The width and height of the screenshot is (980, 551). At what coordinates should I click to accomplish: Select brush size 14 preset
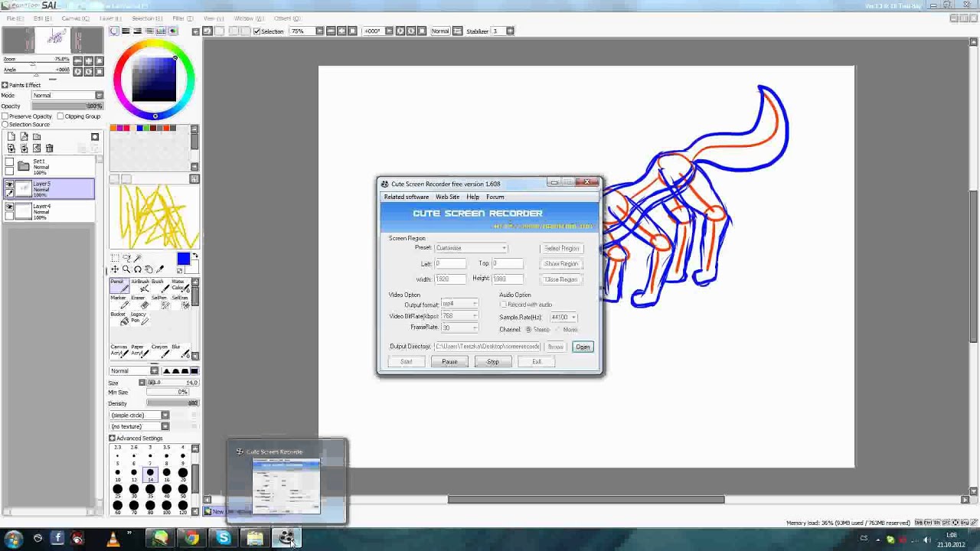pyautogui.click(x=150, y=474)
